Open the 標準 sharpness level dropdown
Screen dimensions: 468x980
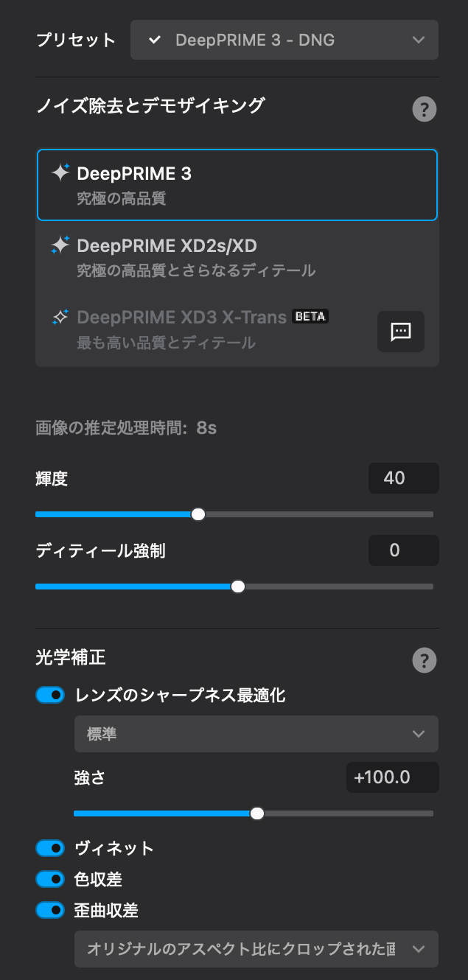pos(256,734)
